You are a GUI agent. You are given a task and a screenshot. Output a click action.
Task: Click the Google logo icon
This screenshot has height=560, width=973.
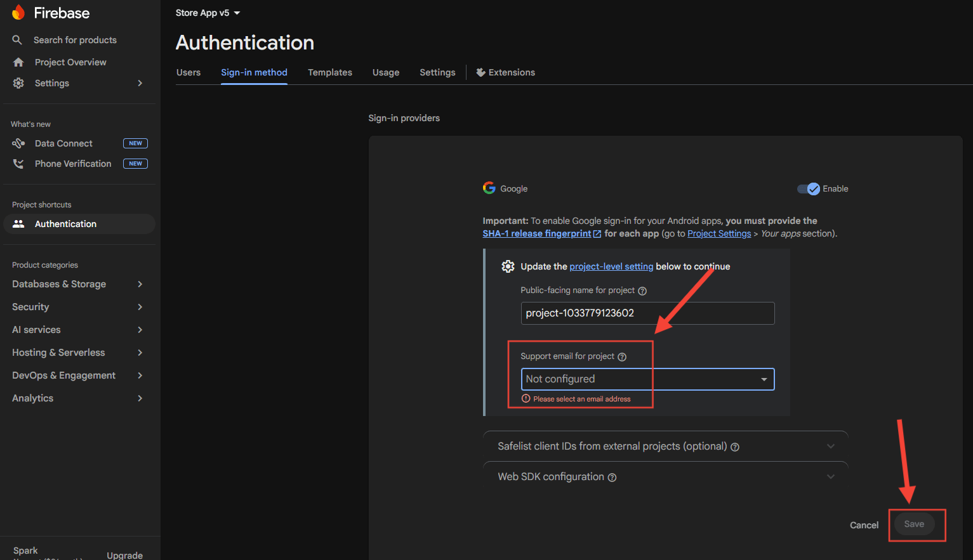pyautogui.click(x=489, y=188)
